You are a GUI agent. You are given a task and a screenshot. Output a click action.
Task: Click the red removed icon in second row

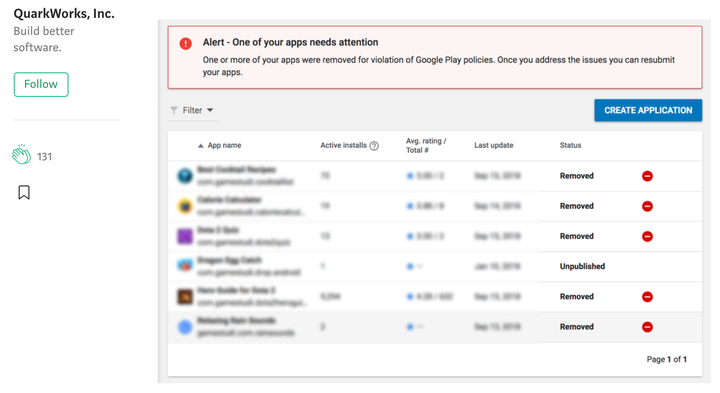(x=647, y=206)
